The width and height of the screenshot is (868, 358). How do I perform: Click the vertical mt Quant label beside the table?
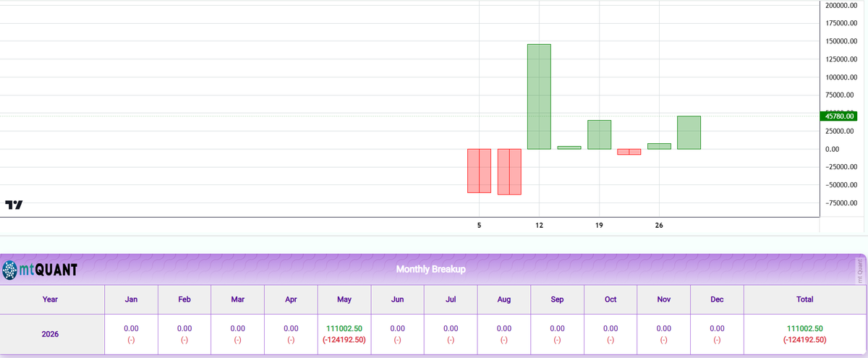pos(860,270)
